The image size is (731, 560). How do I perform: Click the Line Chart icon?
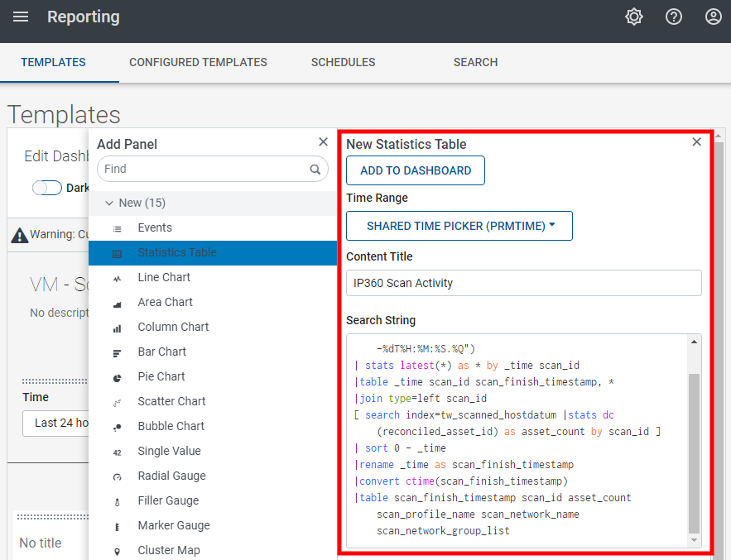117,279
